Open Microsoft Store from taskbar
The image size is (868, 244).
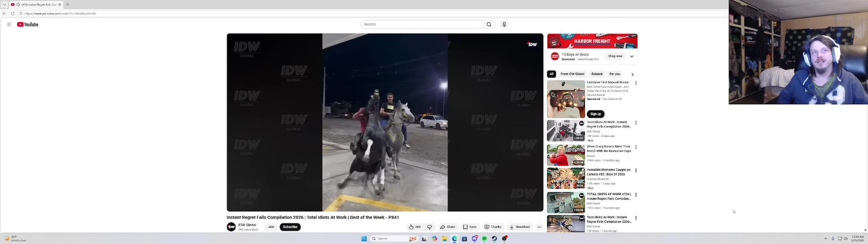465,239
